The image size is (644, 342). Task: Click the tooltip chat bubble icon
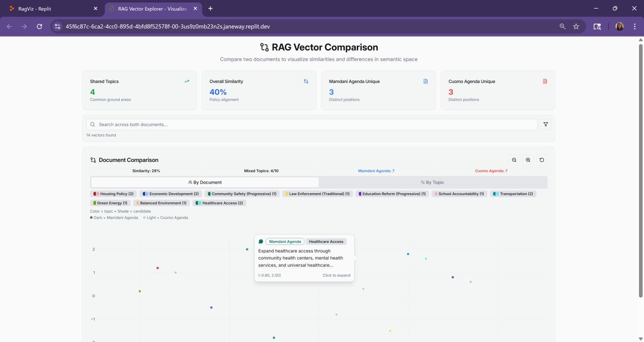[261, 241]
